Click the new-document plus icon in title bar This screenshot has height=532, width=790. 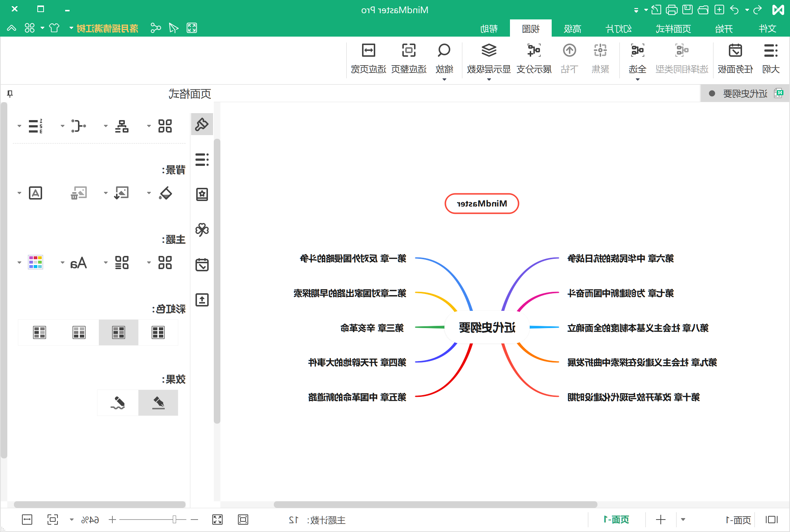tap(719, 10)
